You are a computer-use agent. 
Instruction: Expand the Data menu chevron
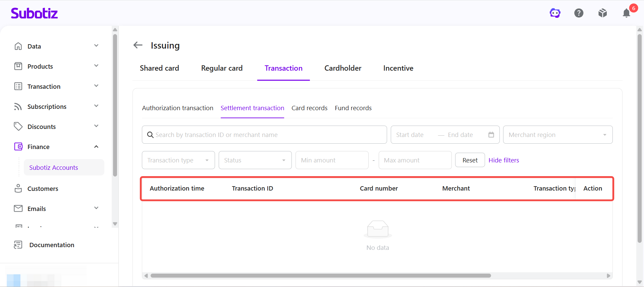pos(96,46)
